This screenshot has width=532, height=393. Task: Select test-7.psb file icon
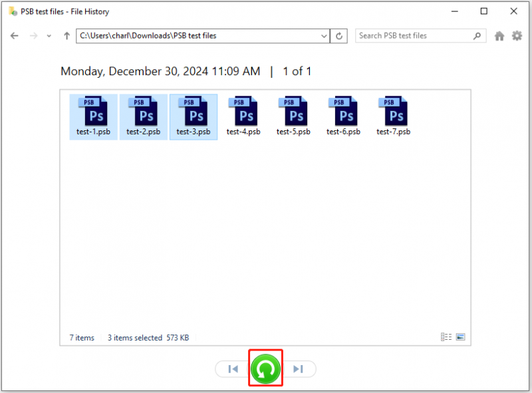pyautogui.click(x=393, y=116)
